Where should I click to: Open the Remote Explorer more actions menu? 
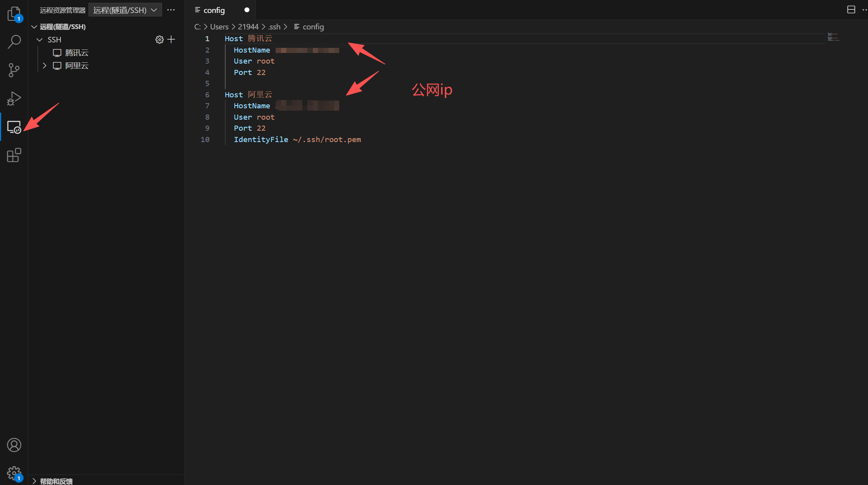tap(171, 10)
